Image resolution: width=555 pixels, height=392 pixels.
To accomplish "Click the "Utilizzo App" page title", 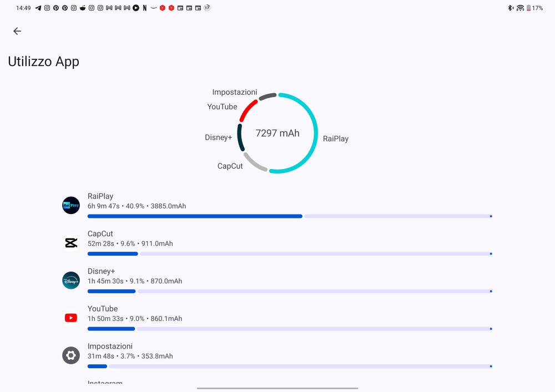I will coord(43,62).
